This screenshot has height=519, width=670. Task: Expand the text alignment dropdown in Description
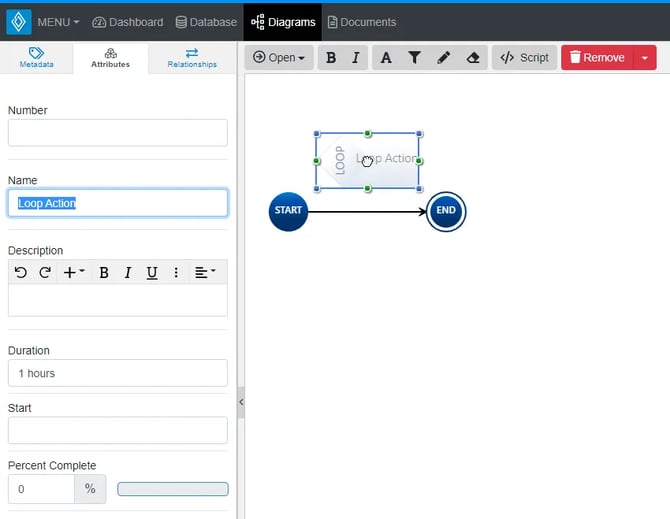205,273
